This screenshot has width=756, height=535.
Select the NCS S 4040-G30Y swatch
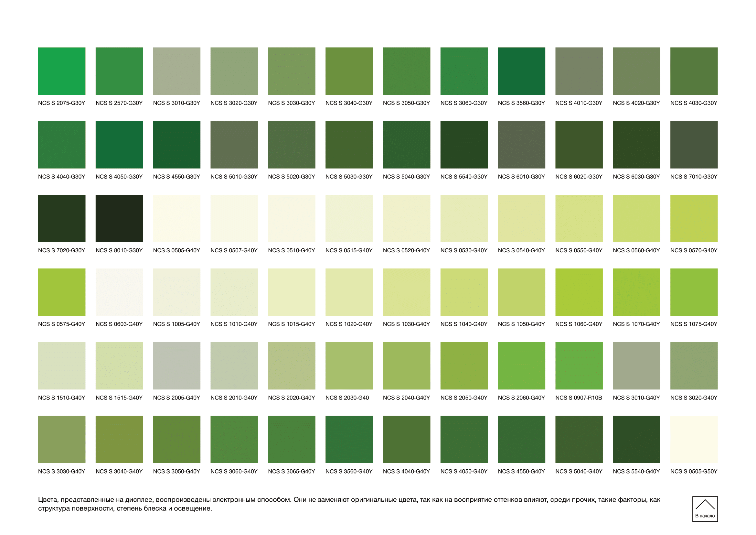[62, 145]
